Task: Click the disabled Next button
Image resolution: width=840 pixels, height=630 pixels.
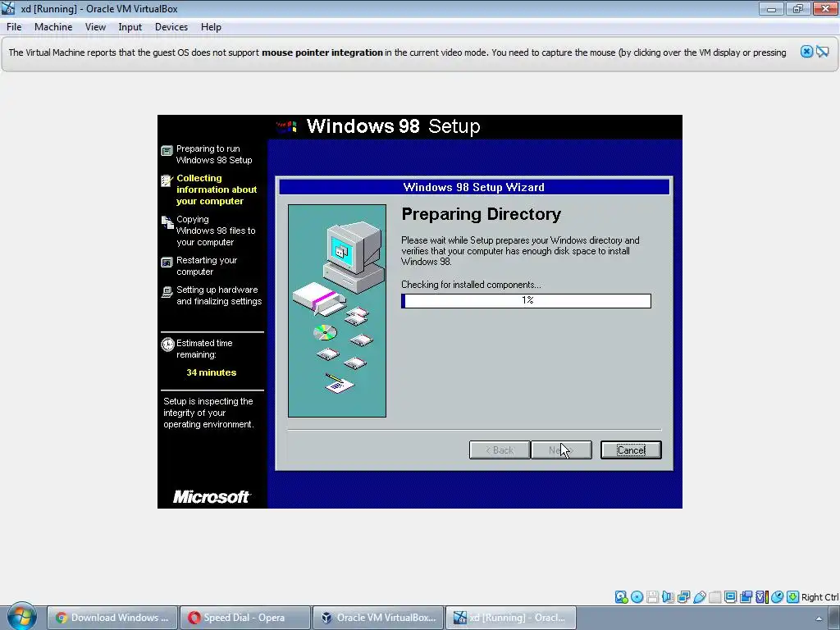Action: pyautogui.click(x=561, y=450)
